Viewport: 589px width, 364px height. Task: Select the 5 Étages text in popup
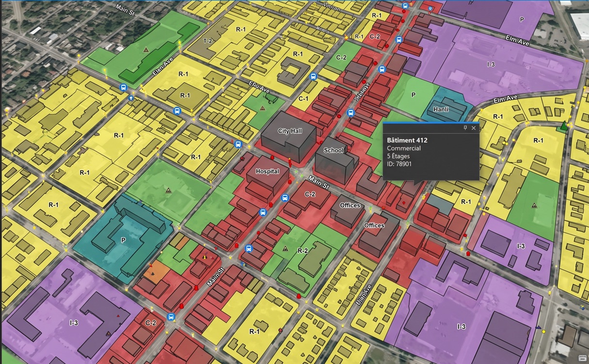click(398, 156)
